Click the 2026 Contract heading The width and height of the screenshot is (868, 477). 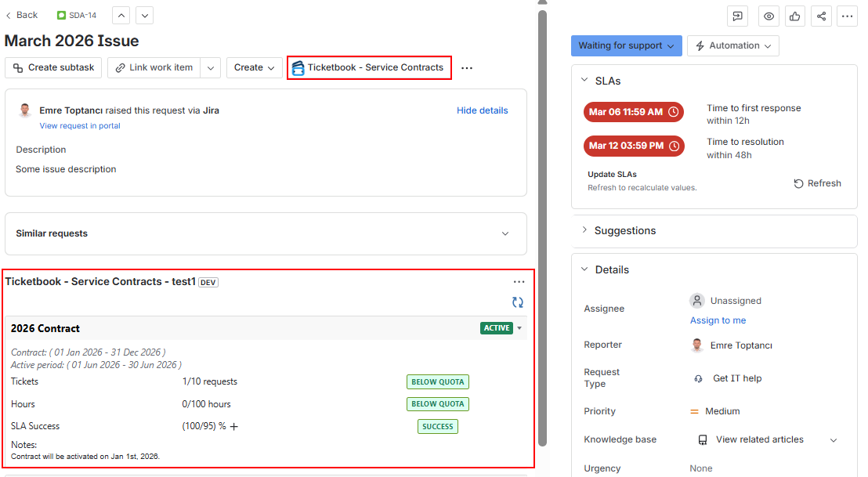45,329
